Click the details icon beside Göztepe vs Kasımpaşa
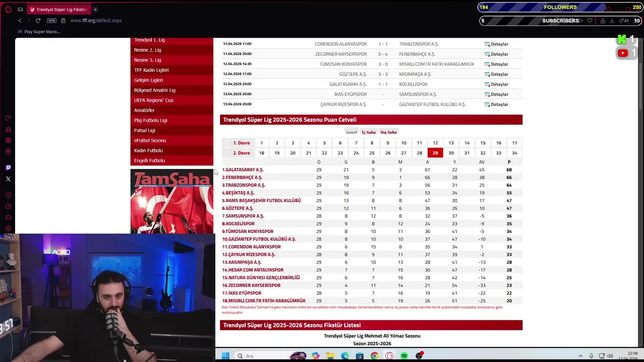Viewport: 644px width, 362px height. click(x=487, y=74)
